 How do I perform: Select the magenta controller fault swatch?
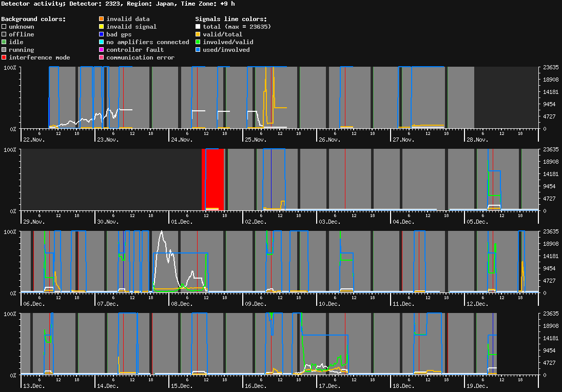(x=102, y=50)
